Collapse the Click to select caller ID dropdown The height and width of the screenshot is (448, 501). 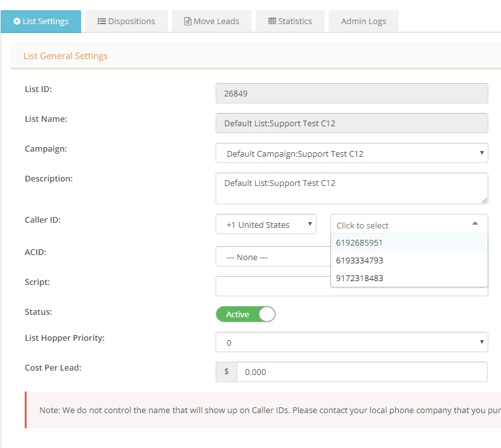[x=409, y=224]
